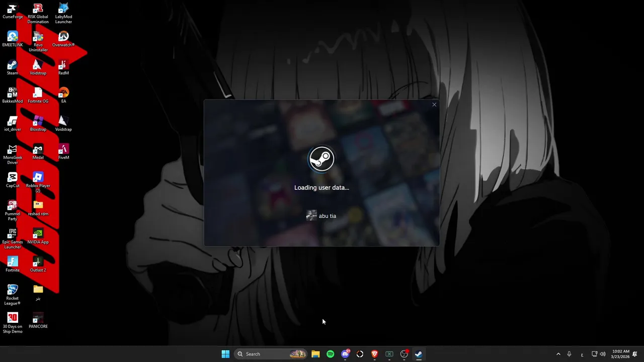The width and height of the screenshot is (644, 362).
Task: Launch the FiveM shortcut
Action: tap(63, 152)
